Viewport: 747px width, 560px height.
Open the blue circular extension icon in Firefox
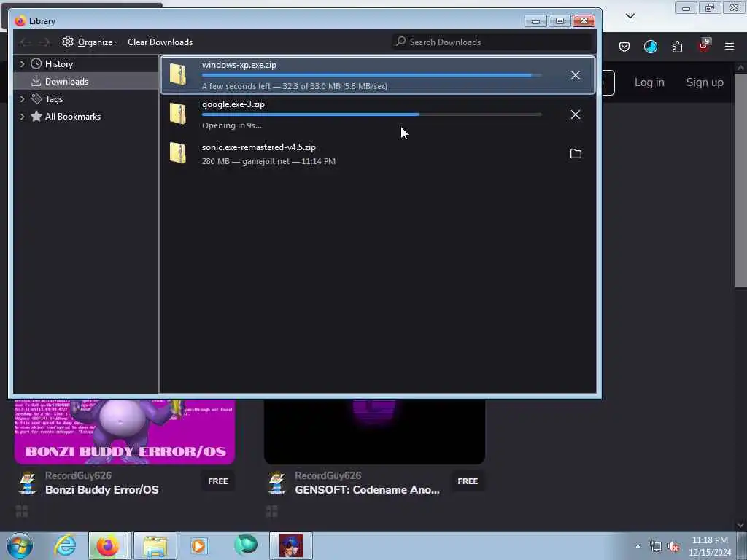pyautogui.click(x=650, y=47)
